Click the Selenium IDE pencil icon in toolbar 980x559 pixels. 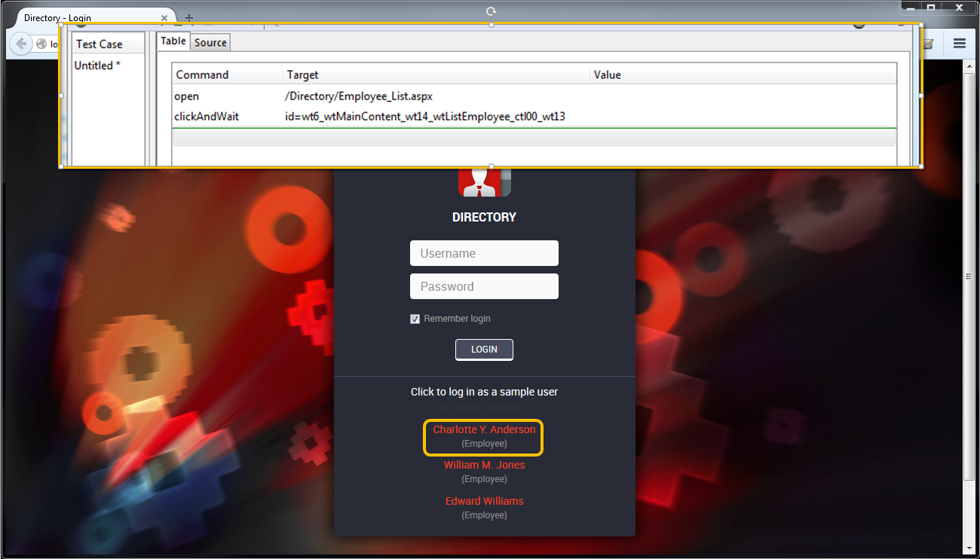[x=927, y=43]
